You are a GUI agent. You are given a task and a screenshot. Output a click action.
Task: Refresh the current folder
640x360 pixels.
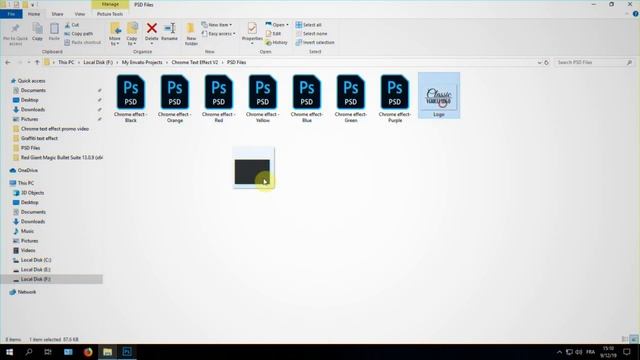(x=547, y=62)
